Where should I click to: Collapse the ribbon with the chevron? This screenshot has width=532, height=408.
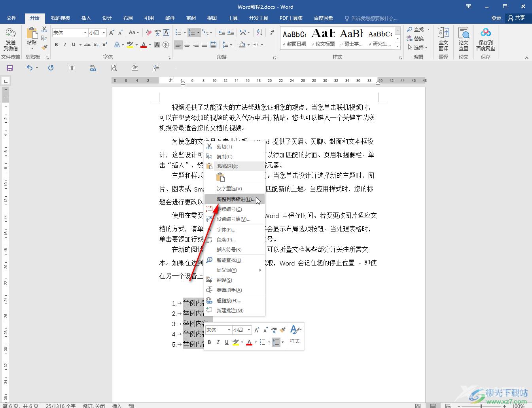click(x=526, y=58)
